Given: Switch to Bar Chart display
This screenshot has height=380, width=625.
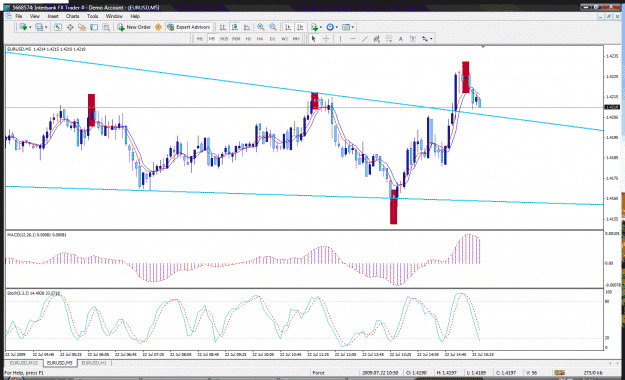Looking at the screenshot, I should click(223, 27).
